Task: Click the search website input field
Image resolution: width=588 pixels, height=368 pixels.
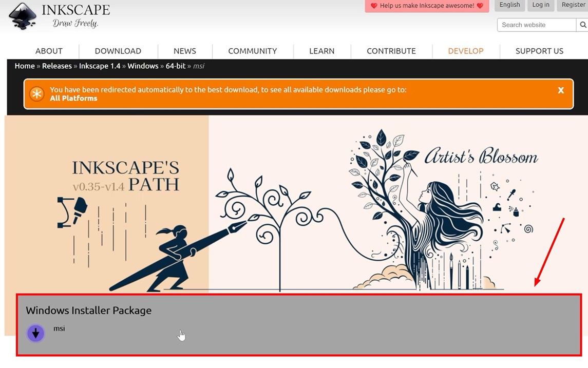Action: click(536, 24)
